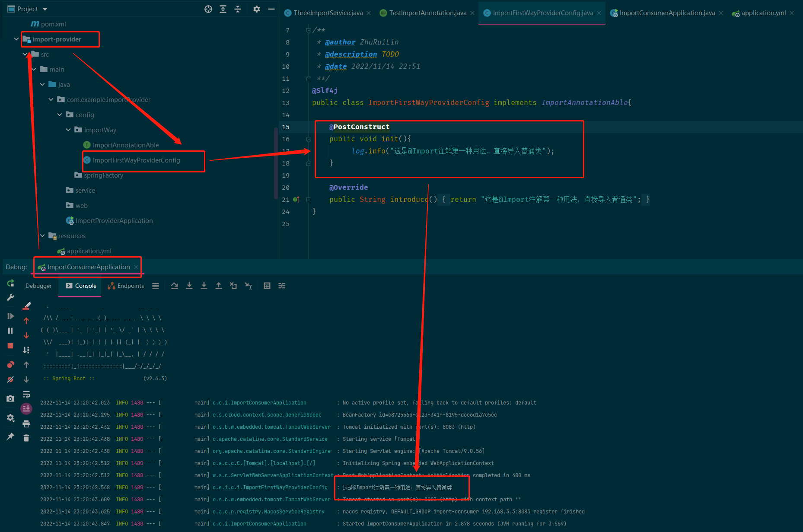This screenshot has width=803, height=532.
Task: Click the implements gutter icon beside introduce()
Action: 296,199
